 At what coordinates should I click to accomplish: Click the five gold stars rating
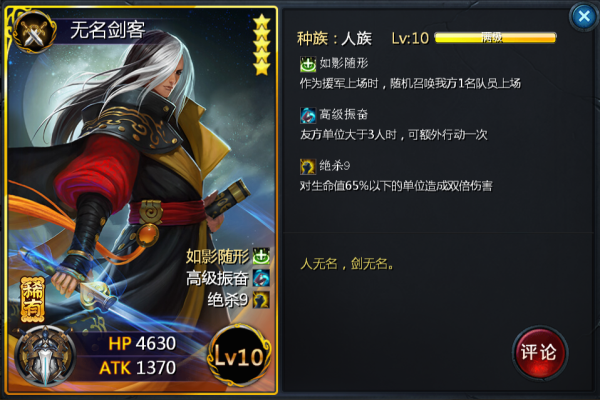(x=262, y=45)
